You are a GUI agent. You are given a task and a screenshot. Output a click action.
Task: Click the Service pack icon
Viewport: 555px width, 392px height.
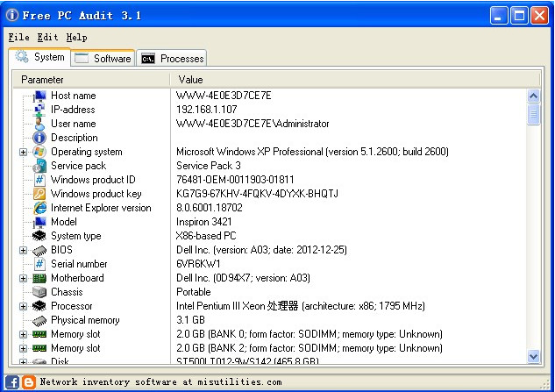click(x=39, y=166)
